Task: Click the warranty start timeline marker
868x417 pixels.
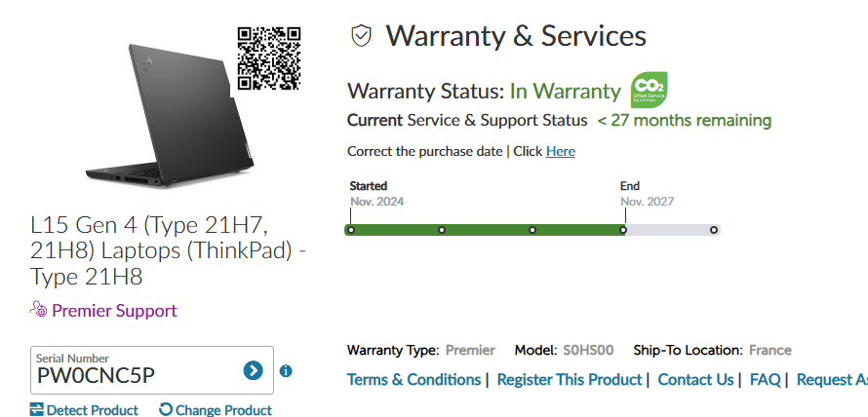Action: (x=351, y=230)
